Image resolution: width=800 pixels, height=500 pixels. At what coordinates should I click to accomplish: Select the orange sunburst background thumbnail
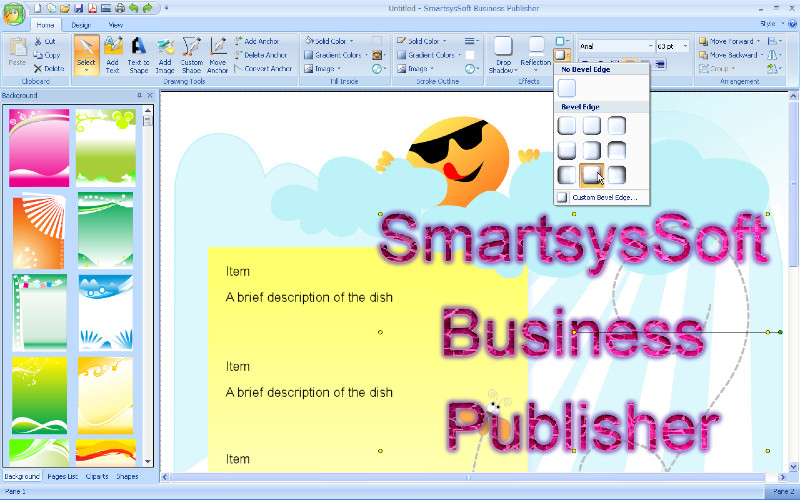pyautogui.click(x=39, y=231)
